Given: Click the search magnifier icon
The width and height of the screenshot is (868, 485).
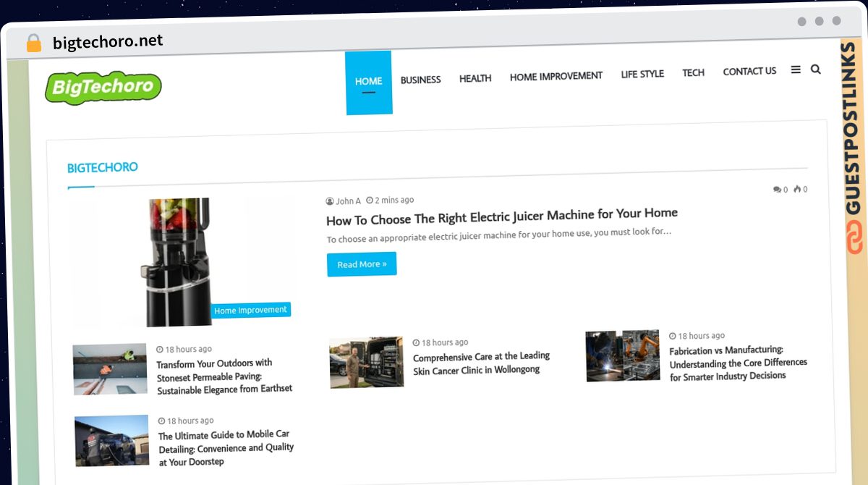Looking at the screenshot, I should (816, 69).
